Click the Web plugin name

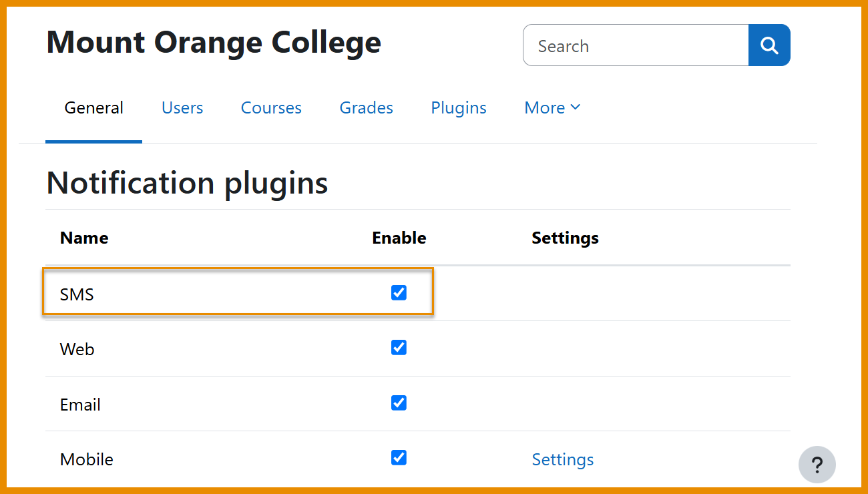77,349
